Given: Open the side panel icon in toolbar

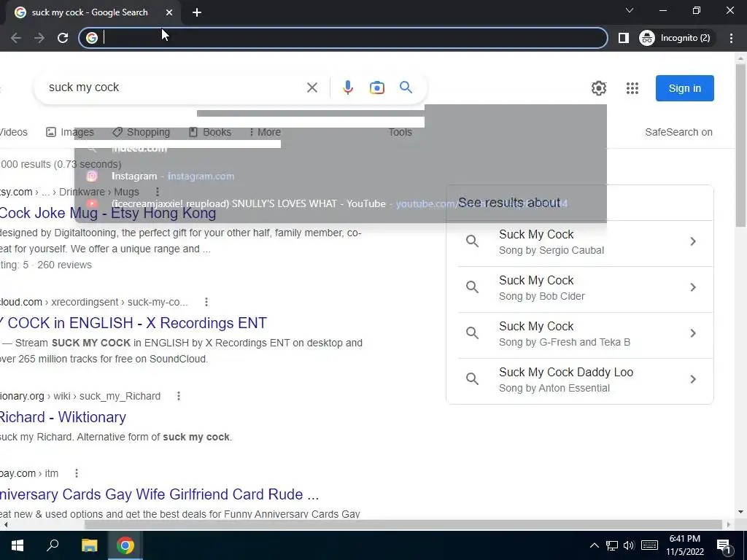Looking at the screenshot, I should (623, 38).
